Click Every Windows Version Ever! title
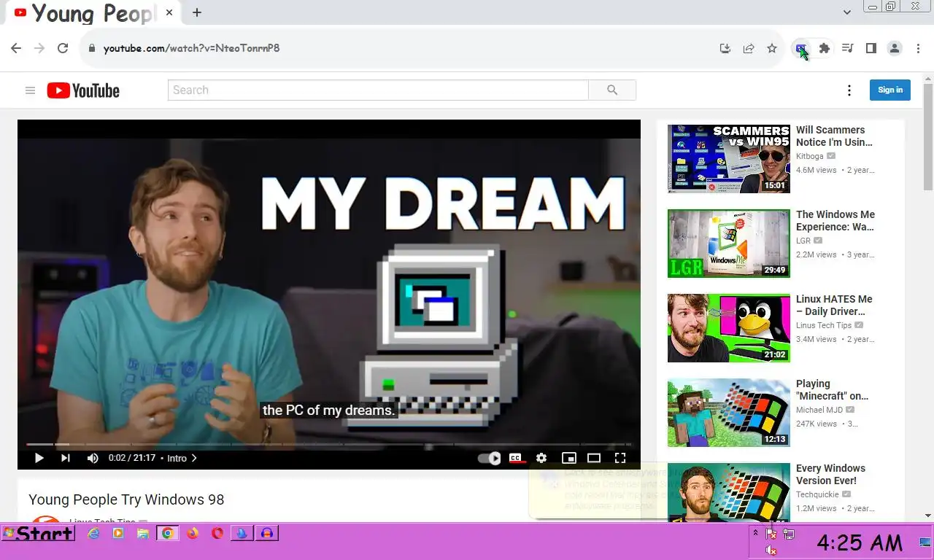Image resolution: width=934 pixels, height=560 pixels. tap(830, 475)
